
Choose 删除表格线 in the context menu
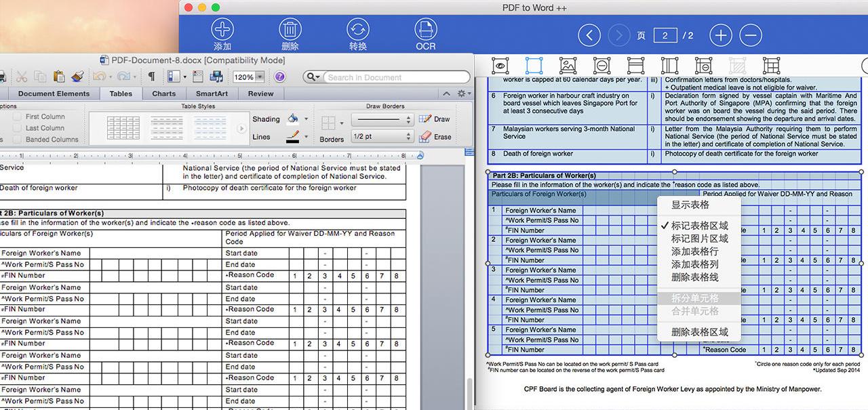(x=699, y=277)
